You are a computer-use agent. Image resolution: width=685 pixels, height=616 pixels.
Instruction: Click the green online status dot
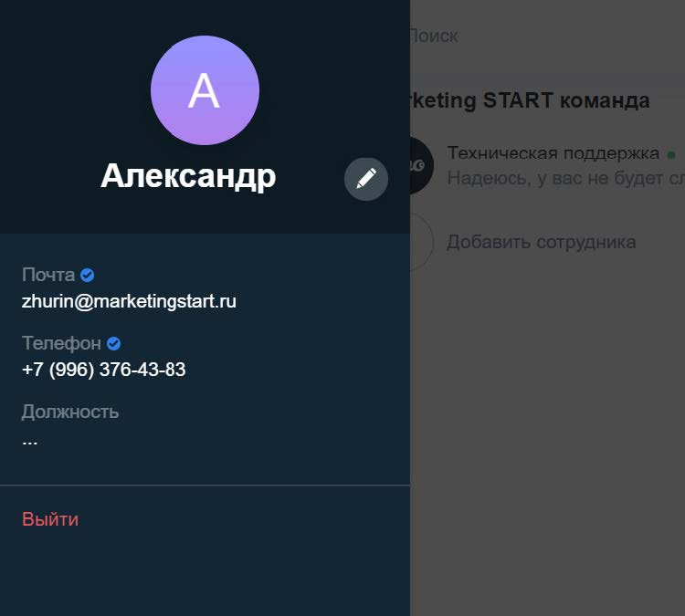[671, 154]
